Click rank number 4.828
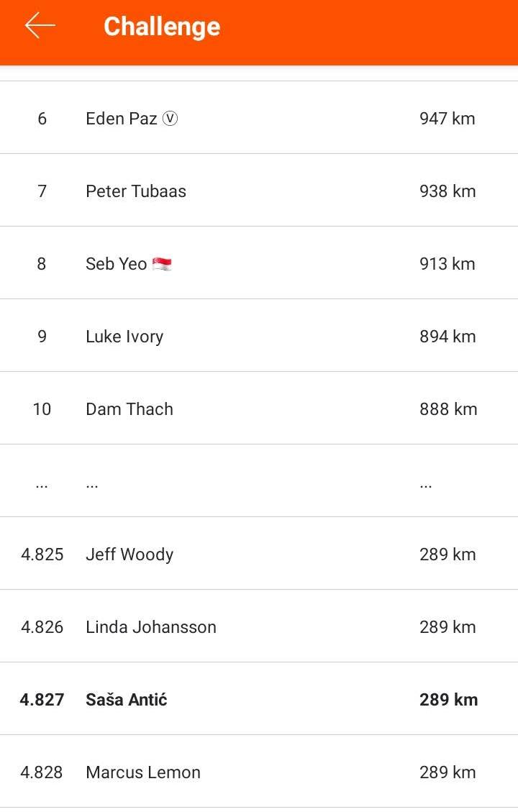The height and width of the screenshot is (812, 518). (x=42, y=772)
